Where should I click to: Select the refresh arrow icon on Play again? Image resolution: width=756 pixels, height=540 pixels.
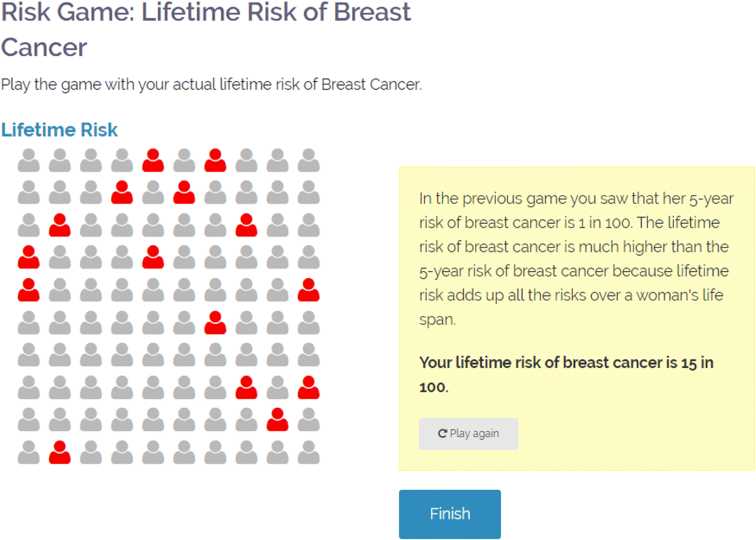pos(443,433)
